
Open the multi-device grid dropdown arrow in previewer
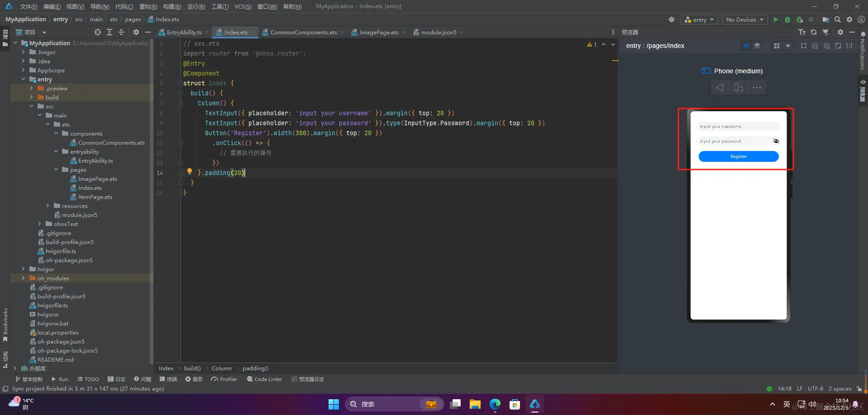[x=787, y=46]
